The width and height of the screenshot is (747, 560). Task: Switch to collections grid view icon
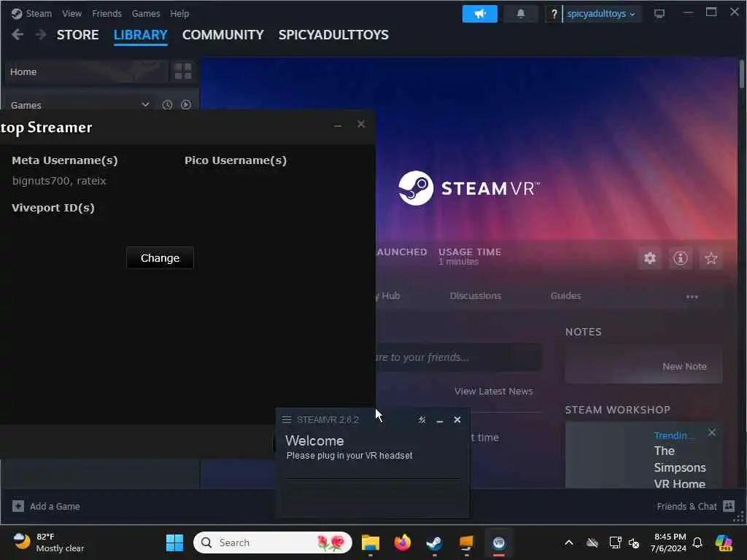(x=183, y=72)
